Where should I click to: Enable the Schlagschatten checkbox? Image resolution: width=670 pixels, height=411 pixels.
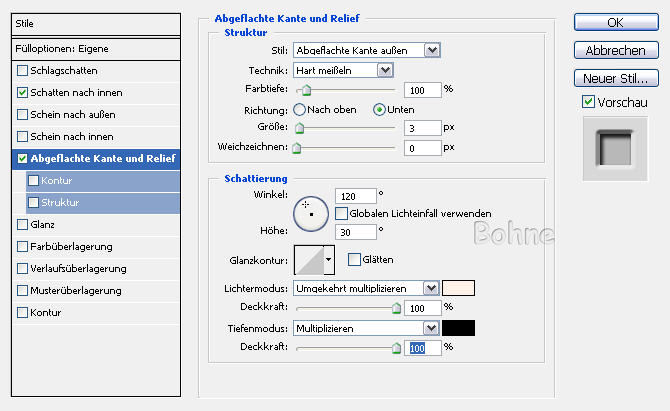[23, 70]
